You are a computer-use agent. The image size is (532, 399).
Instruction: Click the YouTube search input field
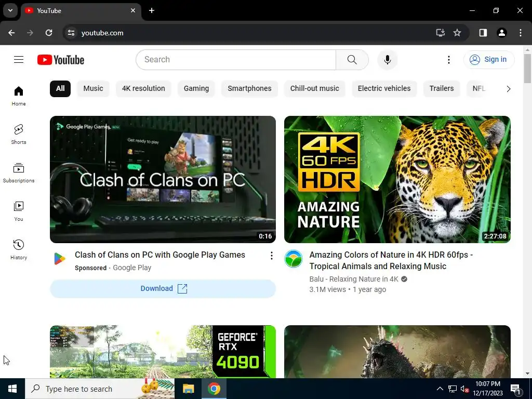coord(236,60)
